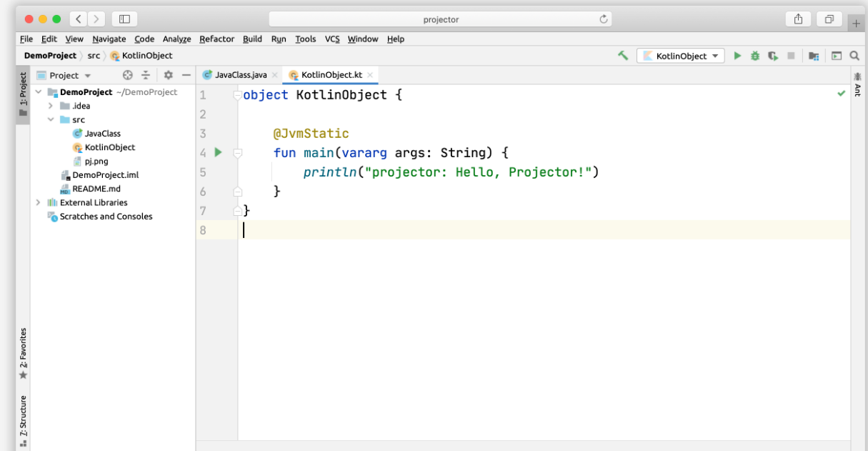Click the fold end marker on line 6
This screenshot has width=868, height=451.
[238, 192]
